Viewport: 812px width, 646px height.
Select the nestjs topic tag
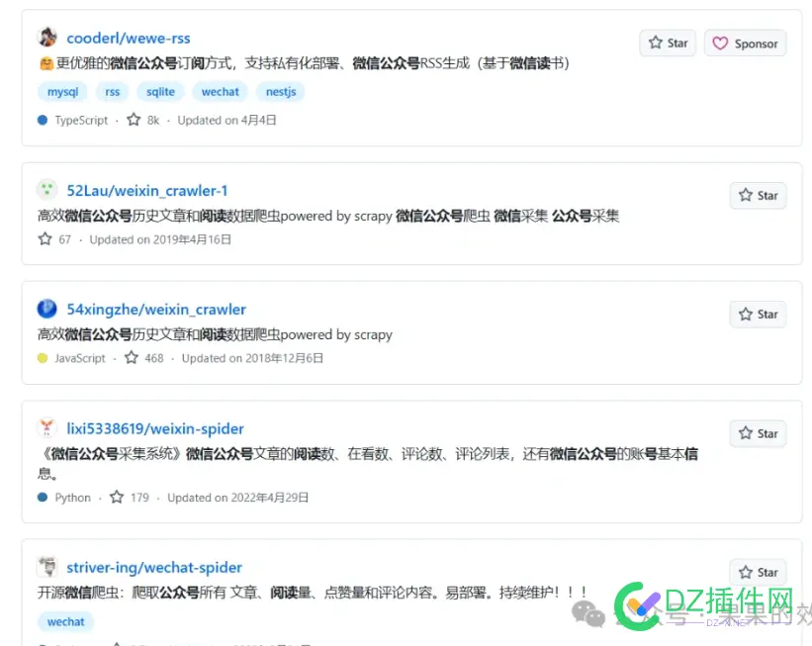280,91
